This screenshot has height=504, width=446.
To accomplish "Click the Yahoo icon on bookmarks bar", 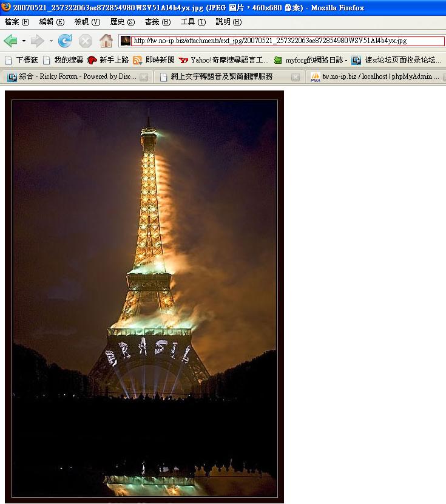I will coord(183,60).
